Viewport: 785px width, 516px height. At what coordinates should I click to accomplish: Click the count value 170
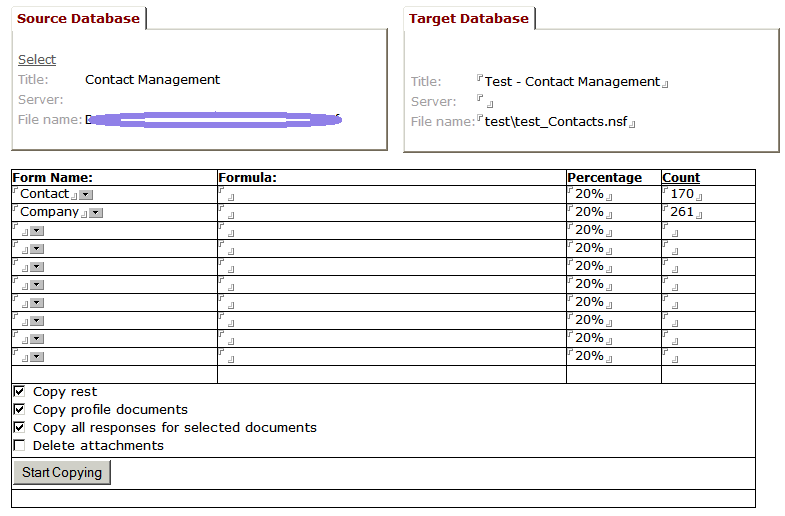(682, 194)
